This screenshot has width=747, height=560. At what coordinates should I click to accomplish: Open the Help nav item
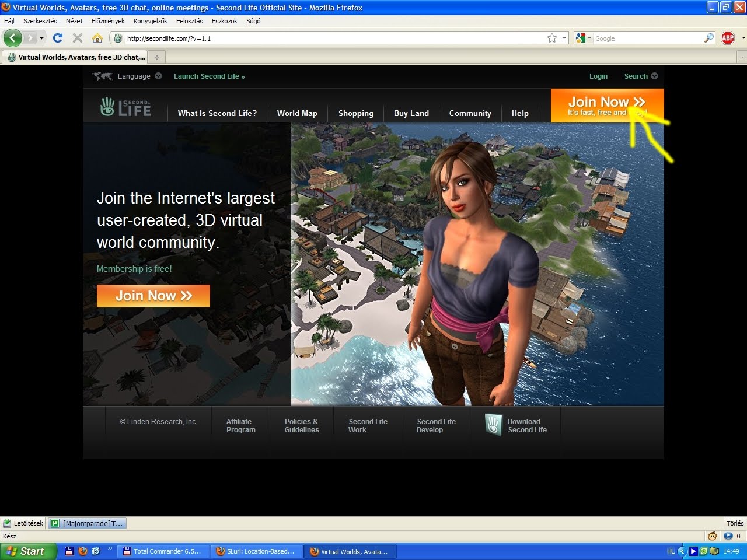point(520,113)
